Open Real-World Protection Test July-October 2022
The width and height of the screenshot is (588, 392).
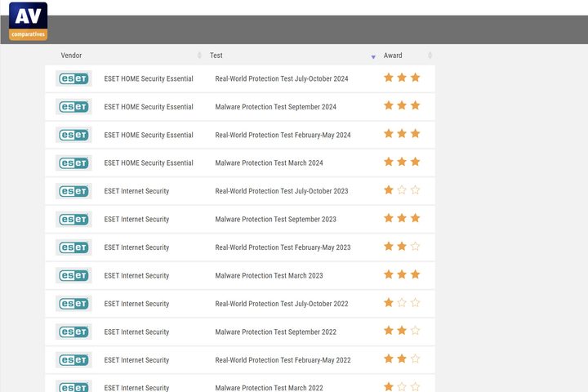282,304
